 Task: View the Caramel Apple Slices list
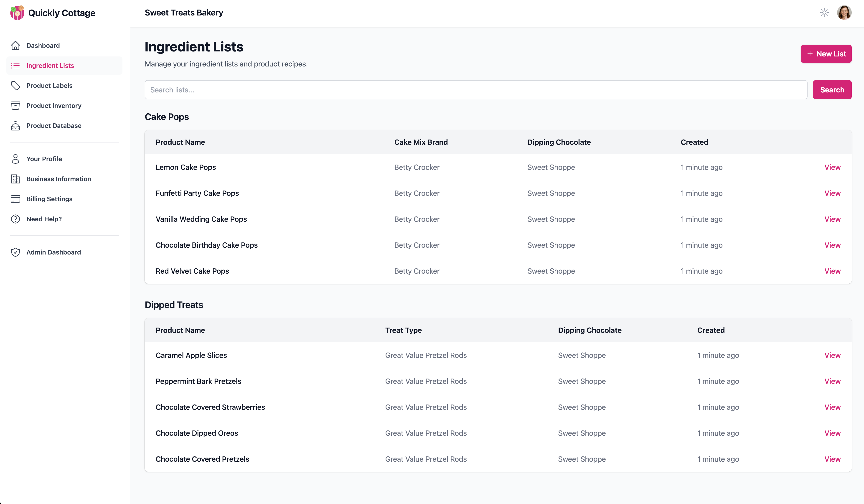832,355
